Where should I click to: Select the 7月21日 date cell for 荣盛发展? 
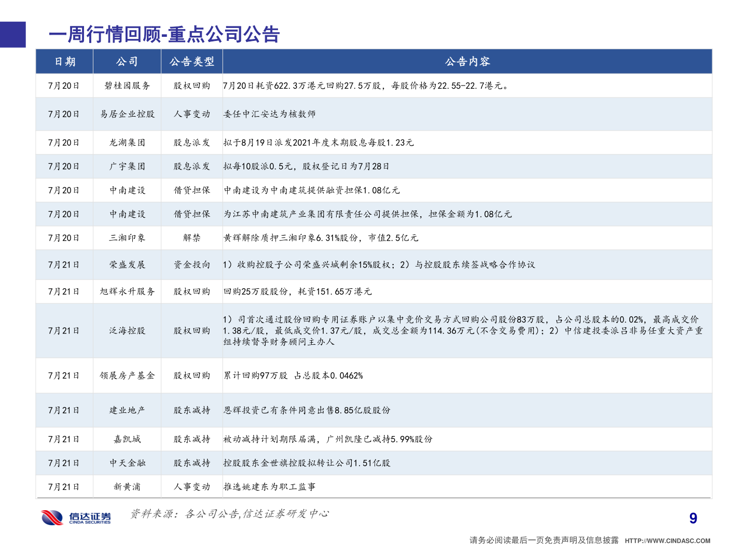[x=64, y=264]
